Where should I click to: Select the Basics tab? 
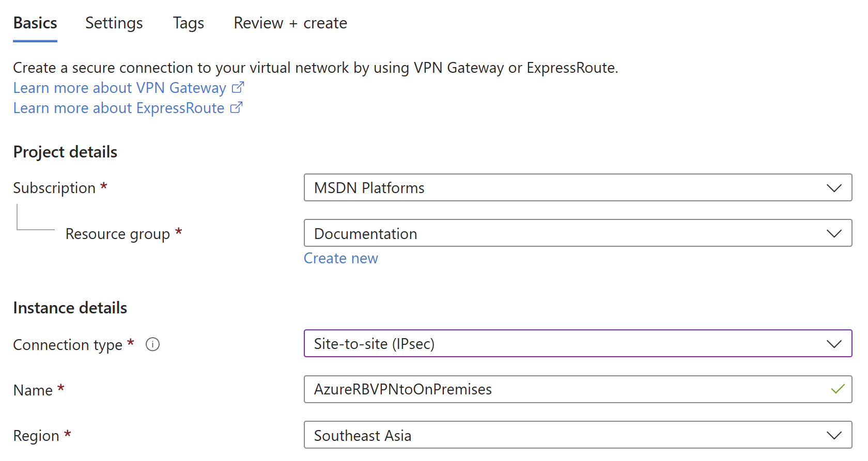coord(35,23)
